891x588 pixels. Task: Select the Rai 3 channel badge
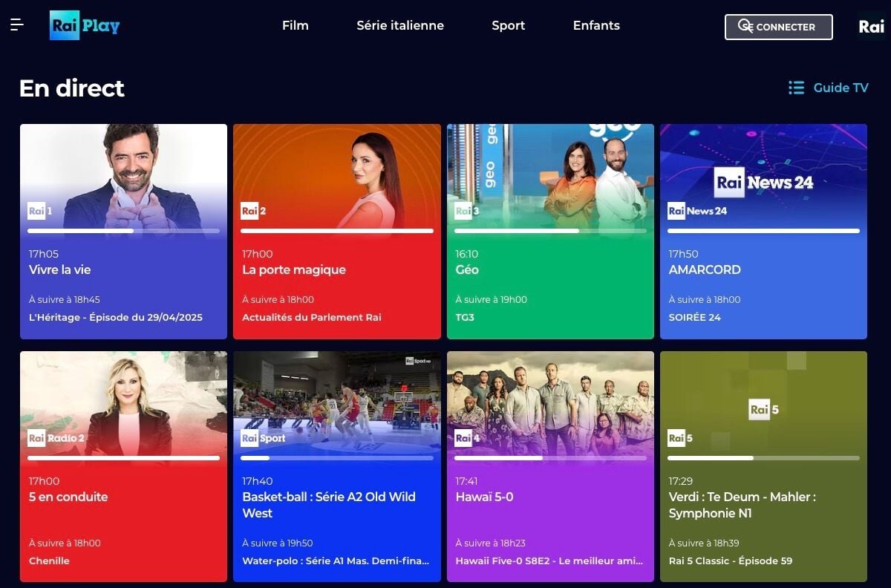click(465, 211)
